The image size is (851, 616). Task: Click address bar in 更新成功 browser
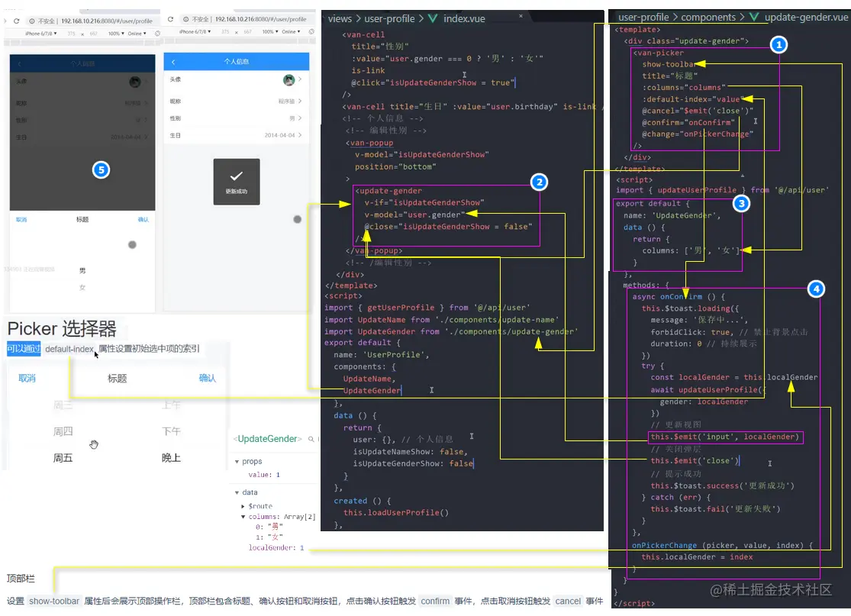(260, 19)
